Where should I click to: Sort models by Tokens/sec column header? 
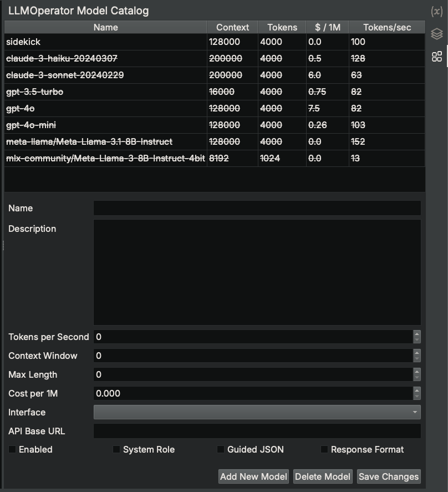pos(386,27)
